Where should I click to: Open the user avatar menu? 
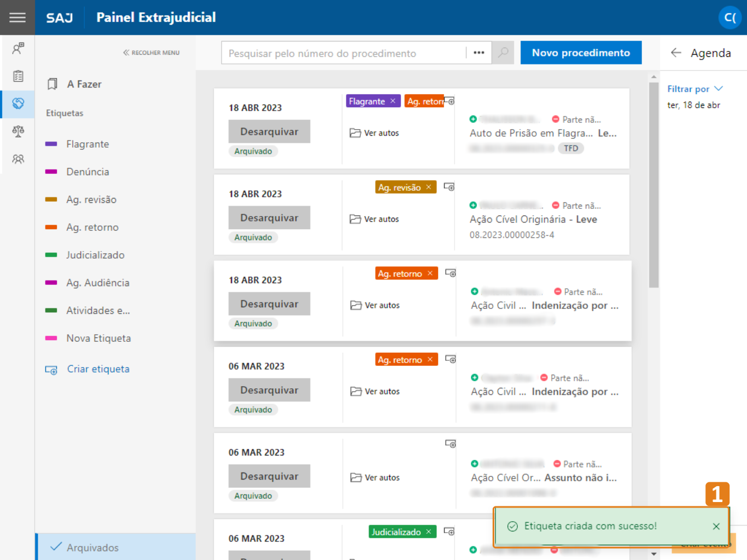point(730,17)
